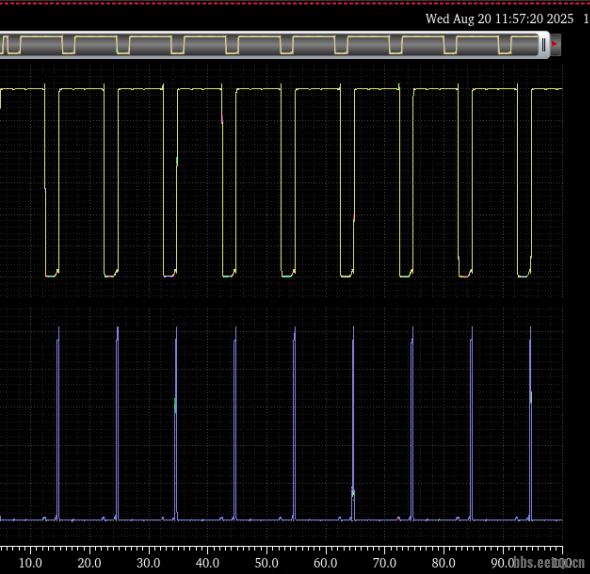590x574 pixels.
Task: Click the first yellow low pulse bottom
Action: click(x=52, y=274)
